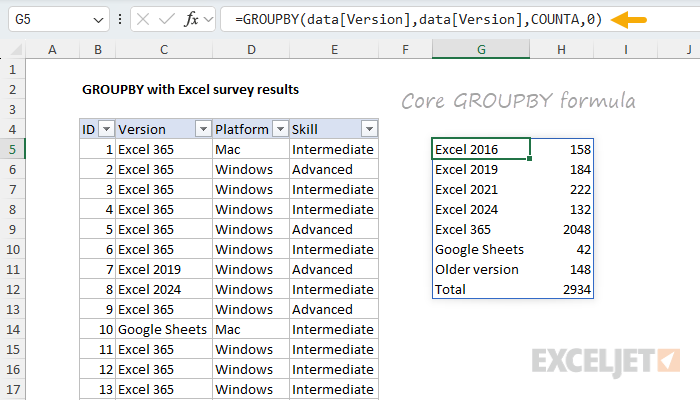
Task: Click the three-dot handle beside the Name Box
Action: coord(120,20)
